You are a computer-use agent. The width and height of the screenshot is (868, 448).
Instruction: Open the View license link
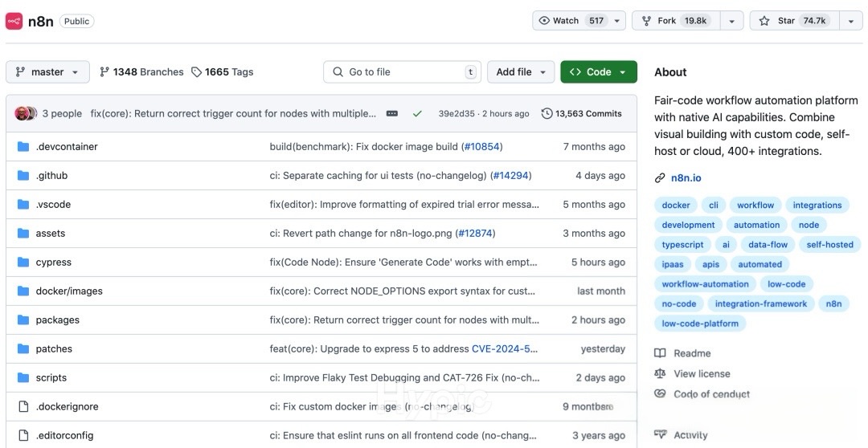pos(702,374)
